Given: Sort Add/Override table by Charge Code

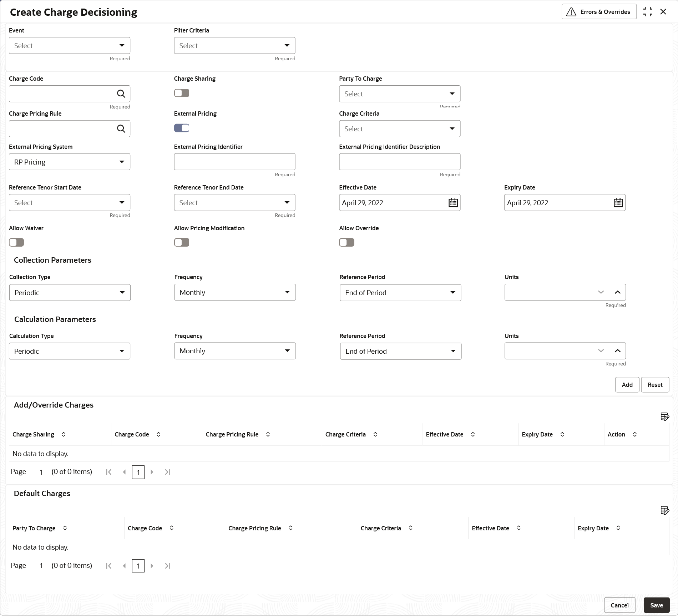Looking at the screenshot, I should pos(158,434).
